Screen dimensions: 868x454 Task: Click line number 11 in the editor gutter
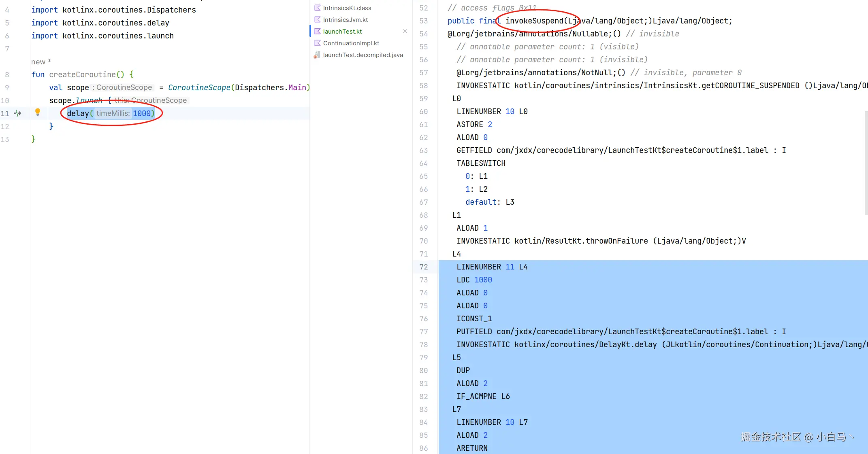pyautogui.click(x=5, y=113)
